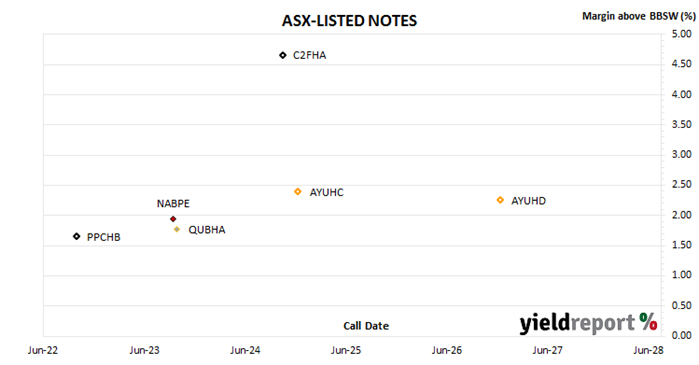Click the QUBHA data label
The height and width of the screenshot is (365, 699).
pos(207,230)
